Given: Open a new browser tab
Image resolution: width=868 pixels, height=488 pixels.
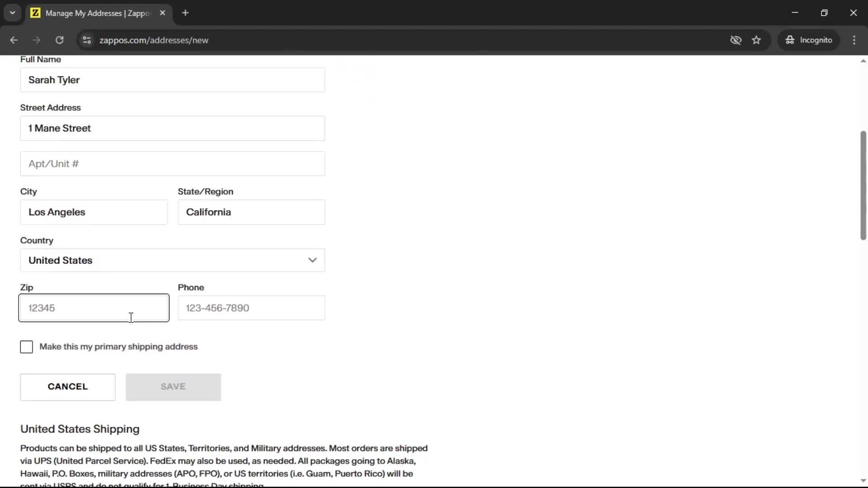Looking at the screenshot, I should tap(185, 13).
